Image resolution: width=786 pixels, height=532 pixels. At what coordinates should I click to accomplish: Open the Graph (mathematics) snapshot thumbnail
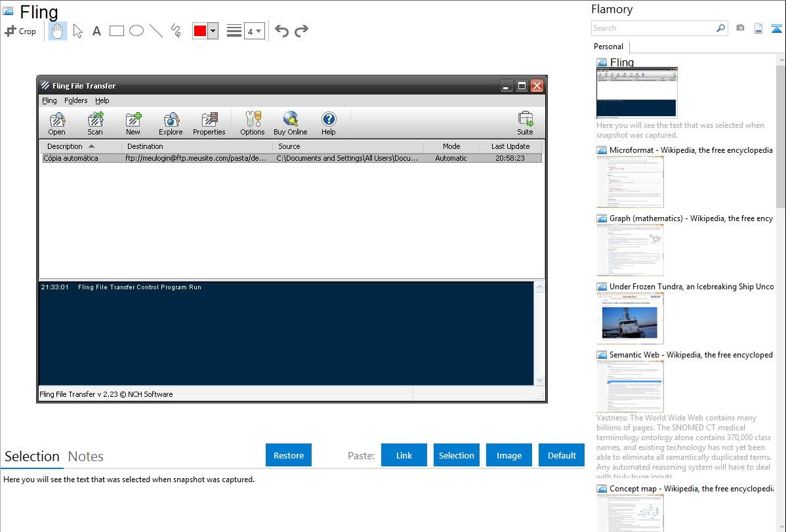tap(630, 250)
